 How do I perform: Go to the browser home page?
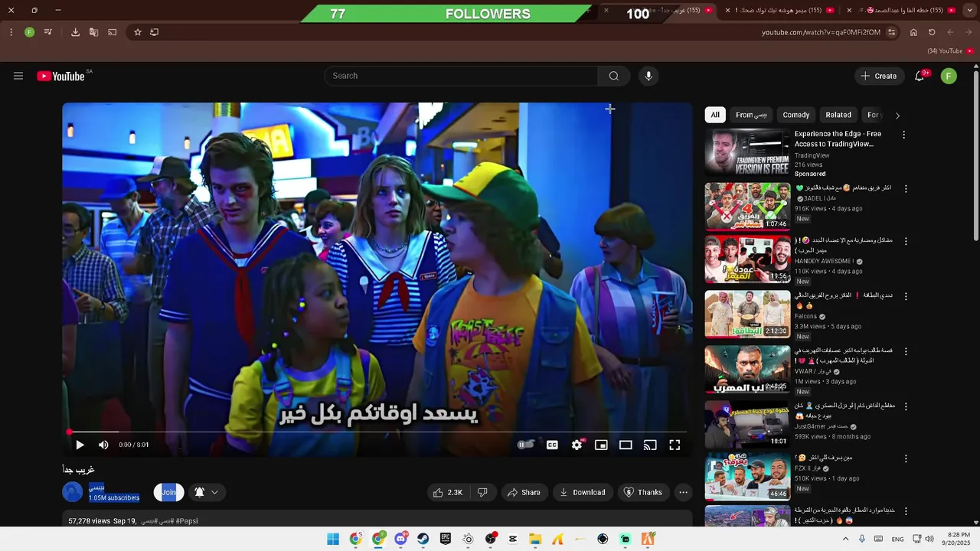(x=913, y=32)
